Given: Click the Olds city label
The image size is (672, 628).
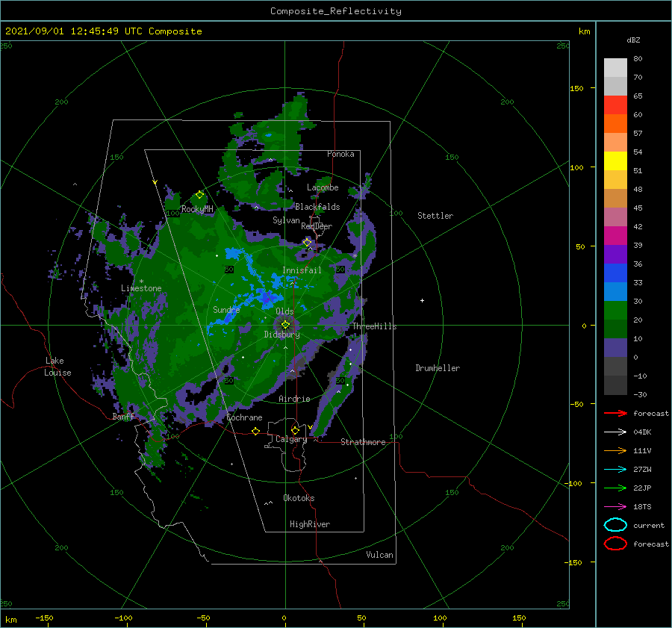Looking at the screenshot, I should 284,311.
